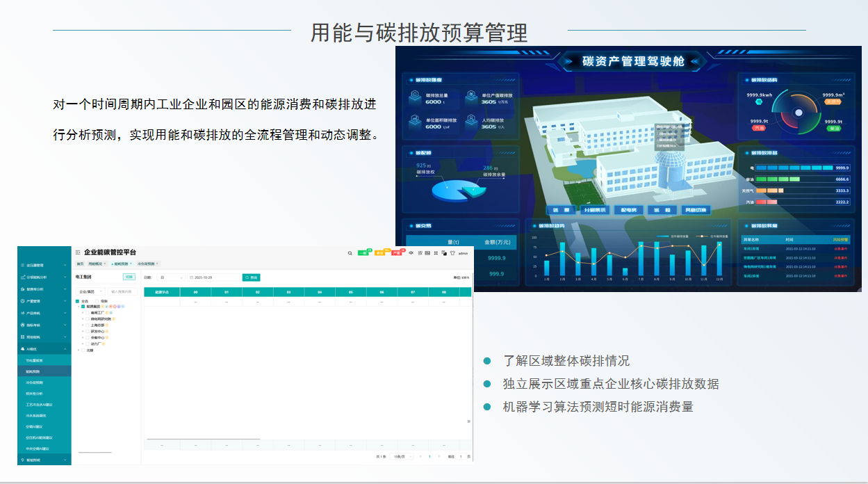The width and height of the screenshot is (868, 484).
Task: Click the 分层展示 button on dashboard
Action: [594, 210]
